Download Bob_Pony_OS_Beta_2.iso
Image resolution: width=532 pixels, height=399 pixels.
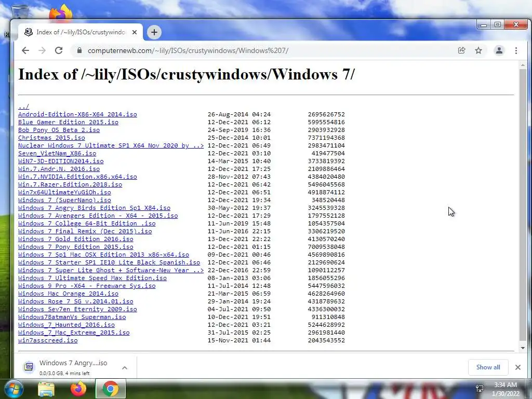pyautogui.click(x=59, y=130)
